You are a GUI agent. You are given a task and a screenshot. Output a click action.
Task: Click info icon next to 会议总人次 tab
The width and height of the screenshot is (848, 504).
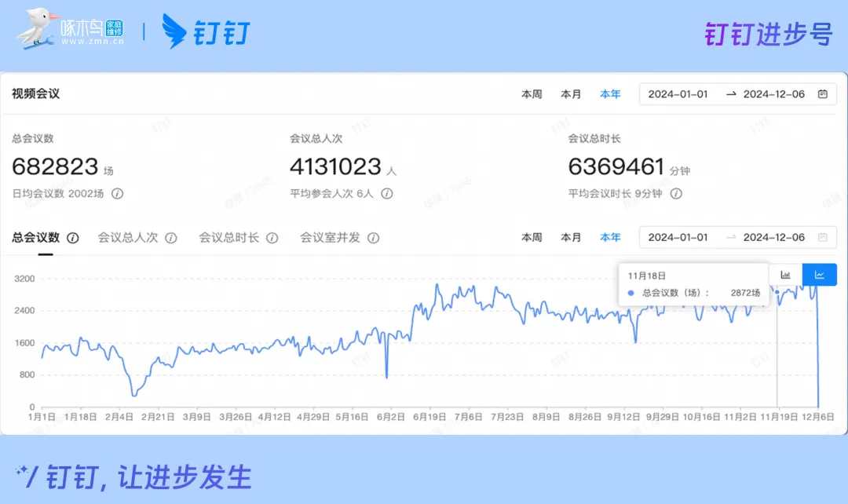[171, 238]
